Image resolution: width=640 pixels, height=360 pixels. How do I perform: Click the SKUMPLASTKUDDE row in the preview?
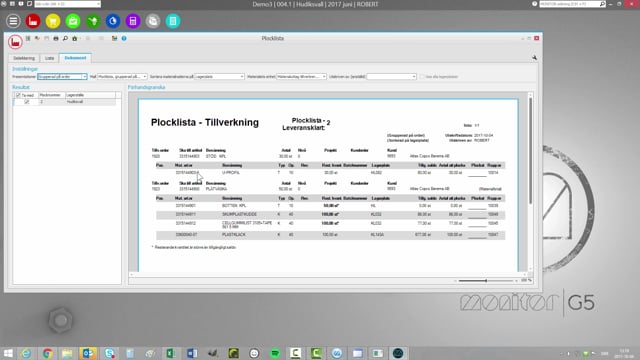(x=330, y=214)
